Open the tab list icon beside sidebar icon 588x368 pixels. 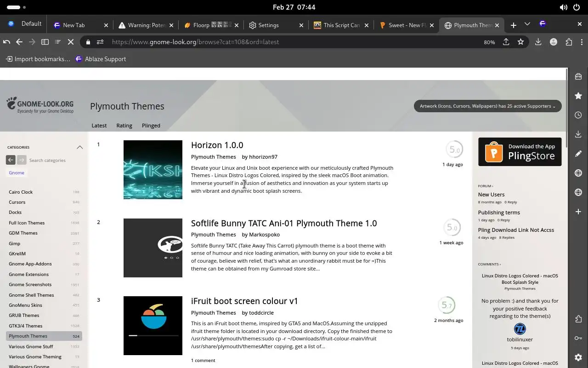tap(57, 42)
